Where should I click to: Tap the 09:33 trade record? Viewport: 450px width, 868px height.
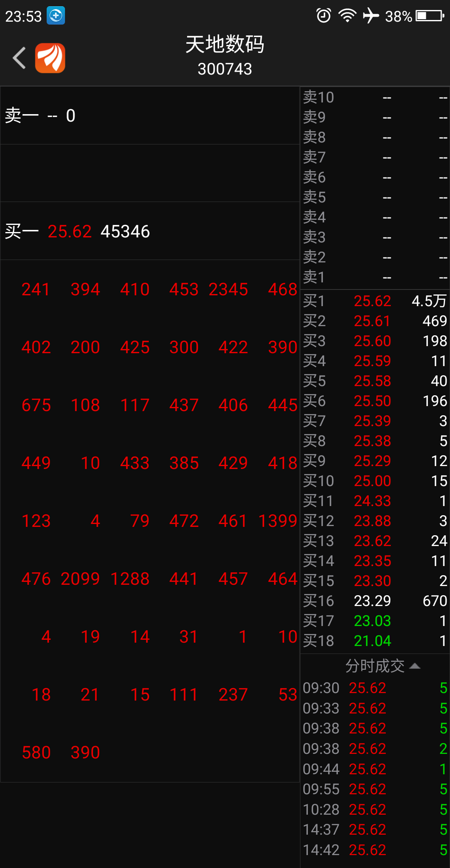375,708
